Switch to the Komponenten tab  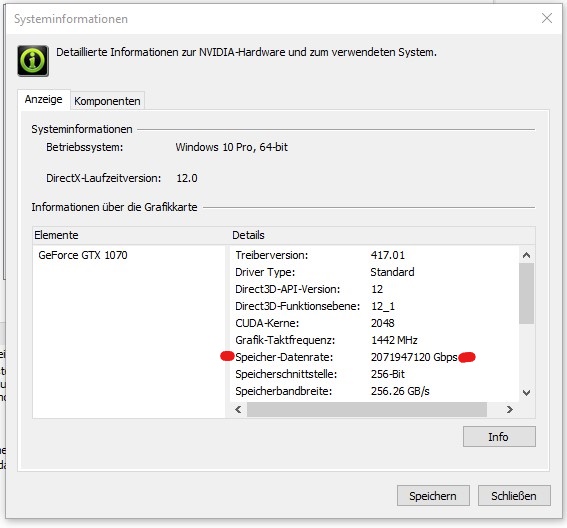107,101
